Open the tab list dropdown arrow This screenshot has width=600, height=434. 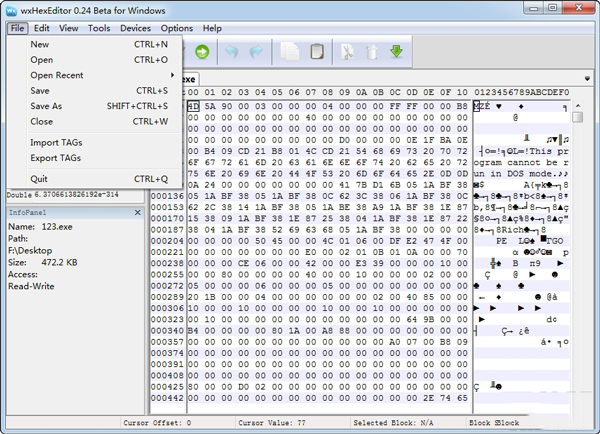[587, 79]
